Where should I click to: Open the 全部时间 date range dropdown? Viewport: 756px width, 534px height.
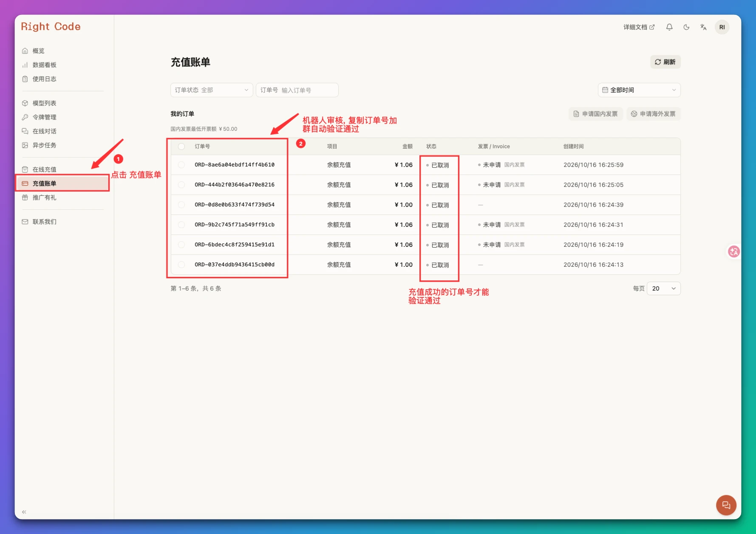[639, 90]
